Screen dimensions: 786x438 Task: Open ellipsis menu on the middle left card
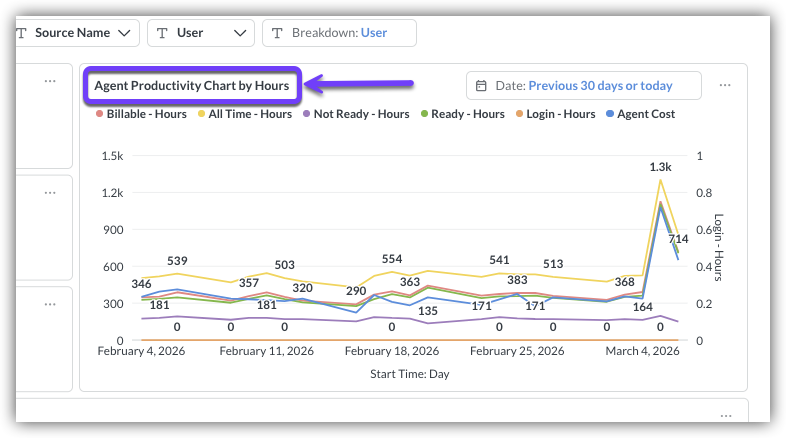click(50, 189)
